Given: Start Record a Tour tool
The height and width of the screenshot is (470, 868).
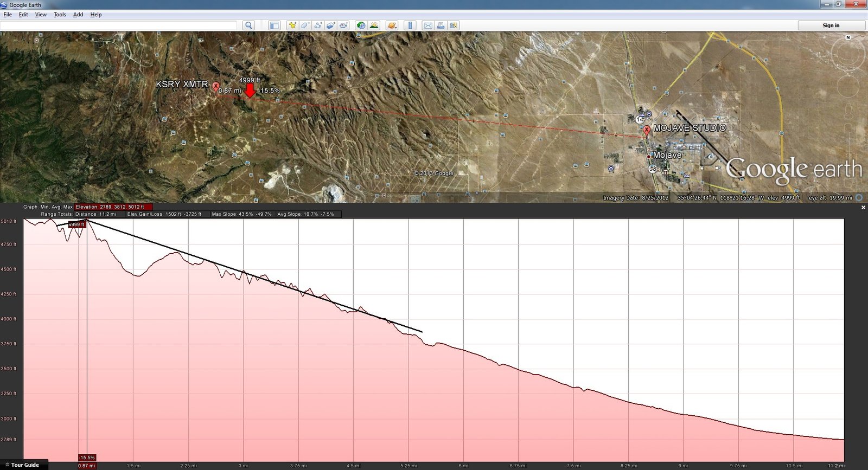Looking at the screenshot, I should [343, 25].
